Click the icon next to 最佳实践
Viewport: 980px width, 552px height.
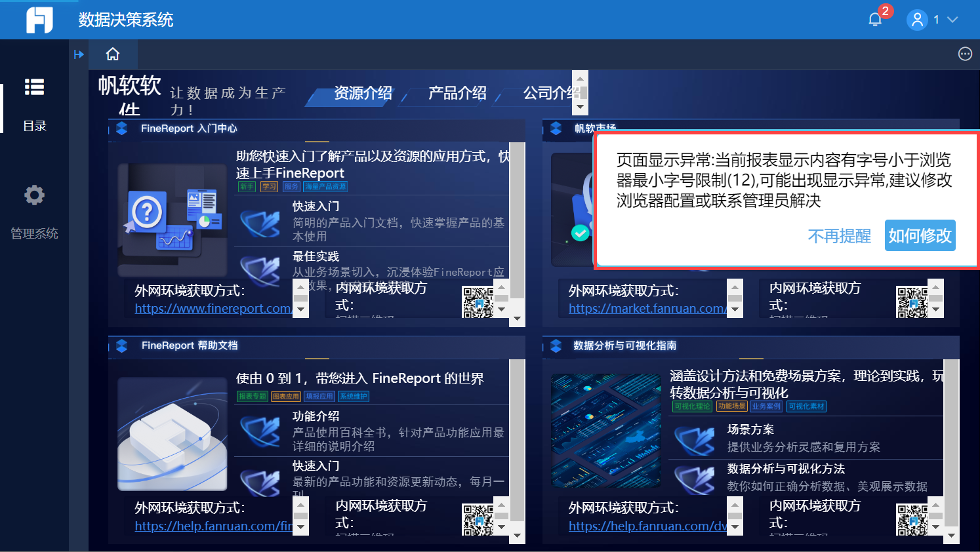(260, 270)
